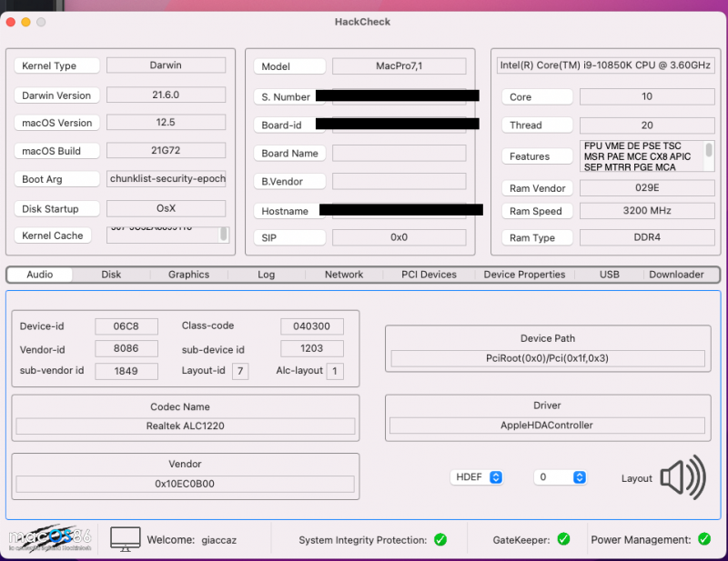Switch to the Disk tab
This screenshot has height=561, width=728.
[x=111, y=275]
